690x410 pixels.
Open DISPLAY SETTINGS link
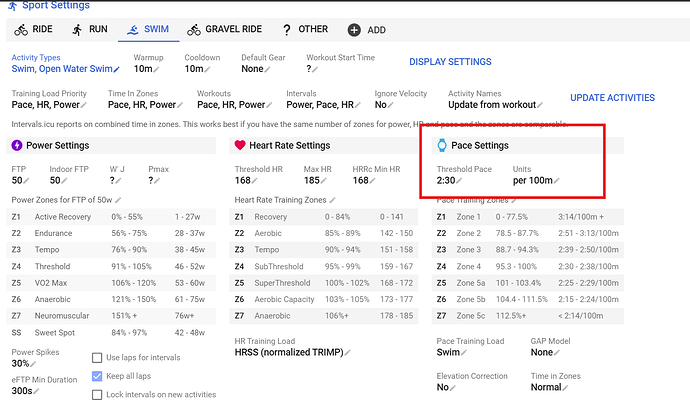pos(450,62)
